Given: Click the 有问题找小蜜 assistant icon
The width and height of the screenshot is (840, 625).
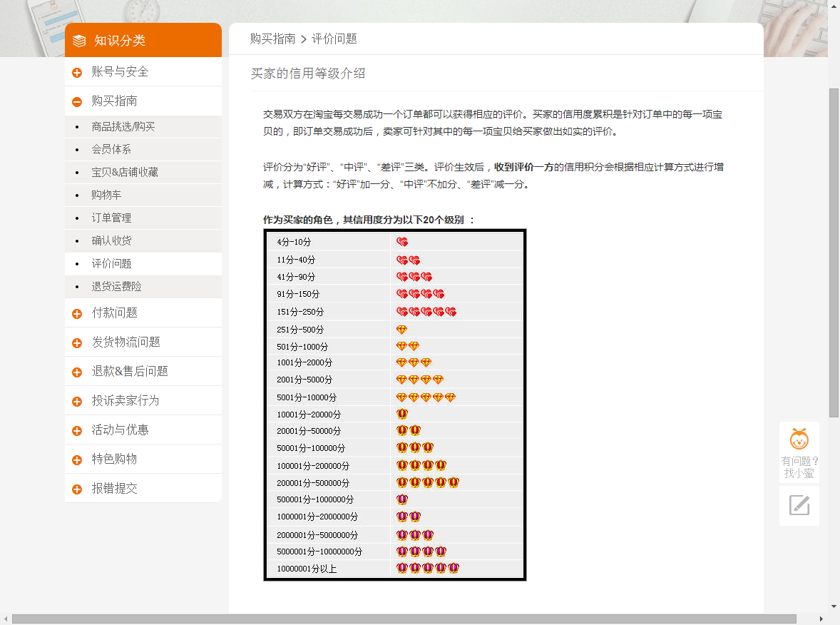Looking at the screenshot, I should (799, 439).
